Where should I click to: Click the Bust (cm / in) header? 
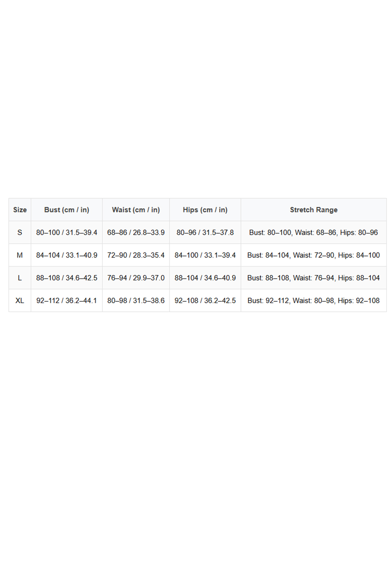[67, 210]
